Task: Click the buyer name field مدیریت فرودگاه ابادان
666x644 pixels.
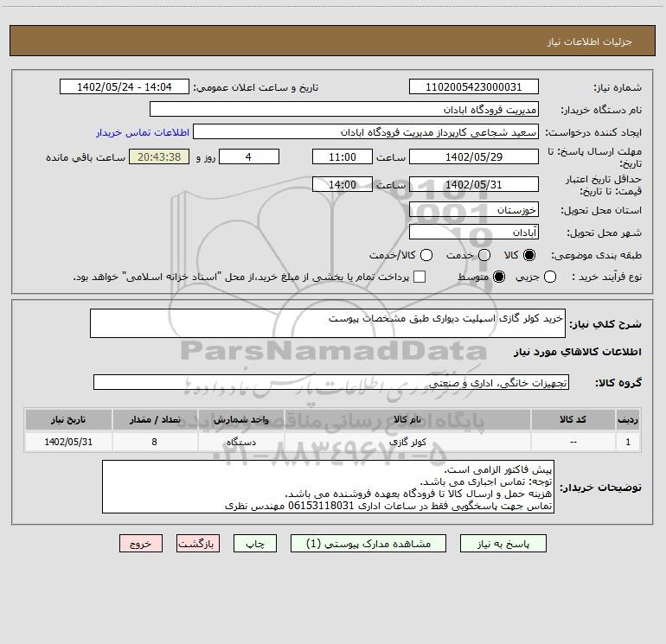Action: pos(344,109)
